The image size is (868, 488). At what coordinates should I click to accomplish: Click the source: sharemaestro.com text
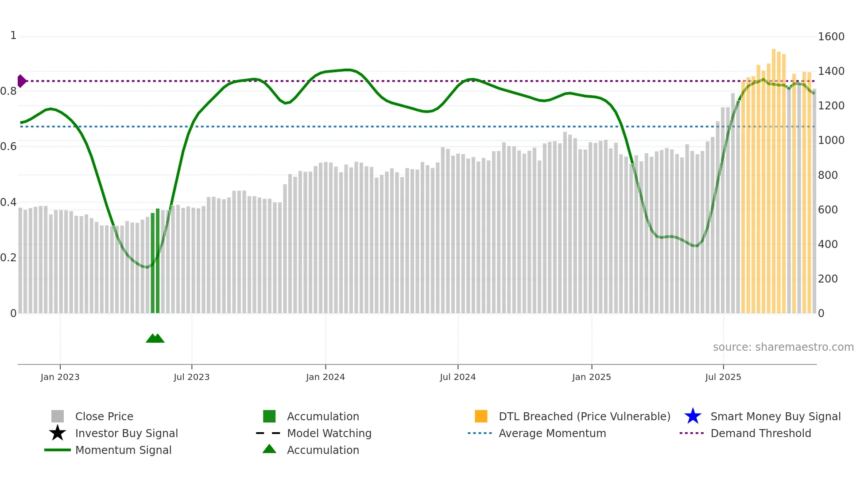click(x=783, y=347)
